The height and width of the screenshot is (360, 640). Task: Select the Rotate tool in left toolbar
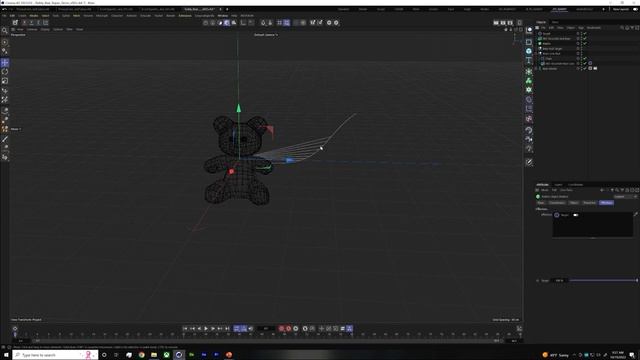(x=5, y=72)
